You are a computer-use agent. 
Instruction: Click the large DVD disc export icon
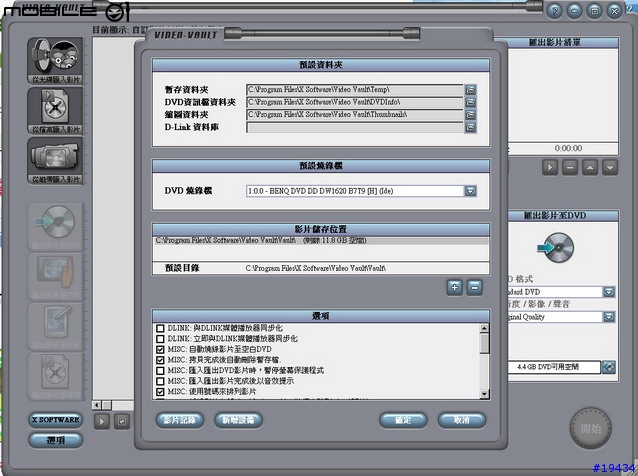(x=556, y=247)
